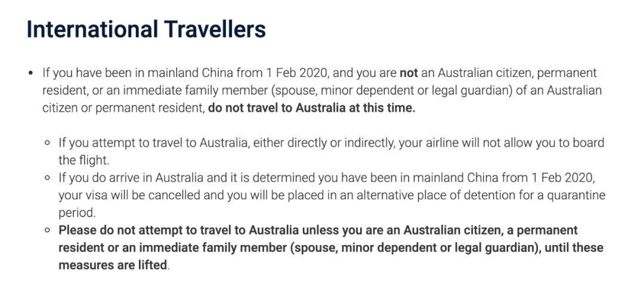This screenshot has height=303, width=644.
Task: Click the word 'period.' on its line
Action: (x=77, y=213)
